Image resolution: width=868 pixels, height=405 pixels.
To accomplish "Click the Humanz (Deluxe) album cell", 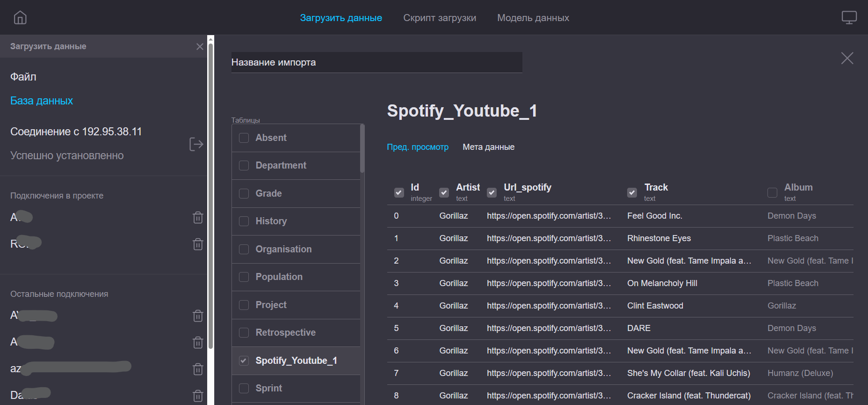I will pyautogui.click(x=800, y=373).
